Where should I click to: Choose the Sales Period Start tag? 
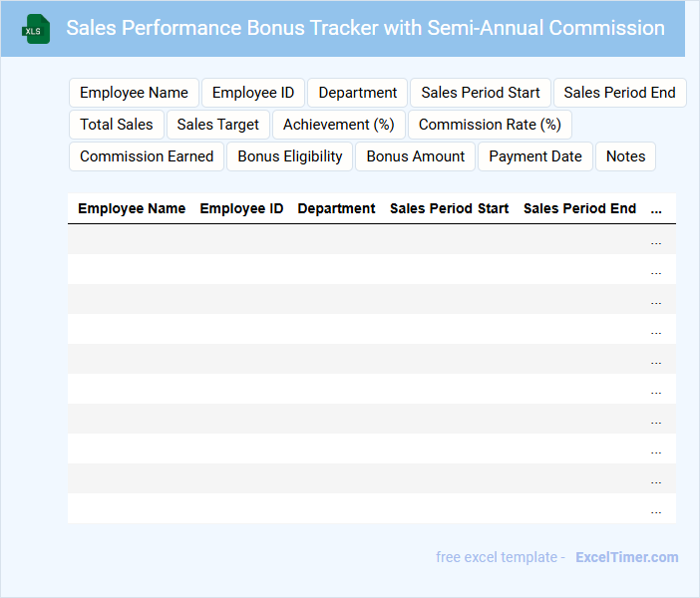[x=480, y=93]
